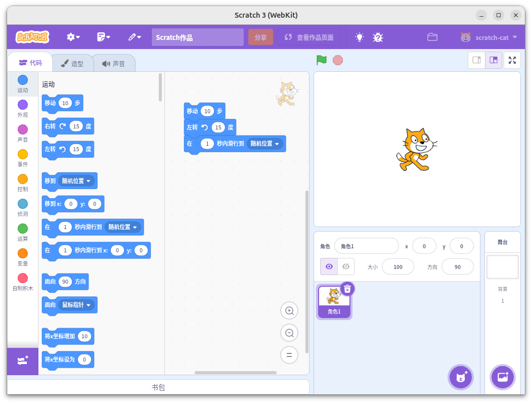The width and height of the screenshot is (532, 403).
Task: Open the Edit pencil menu
Action: 135,37
